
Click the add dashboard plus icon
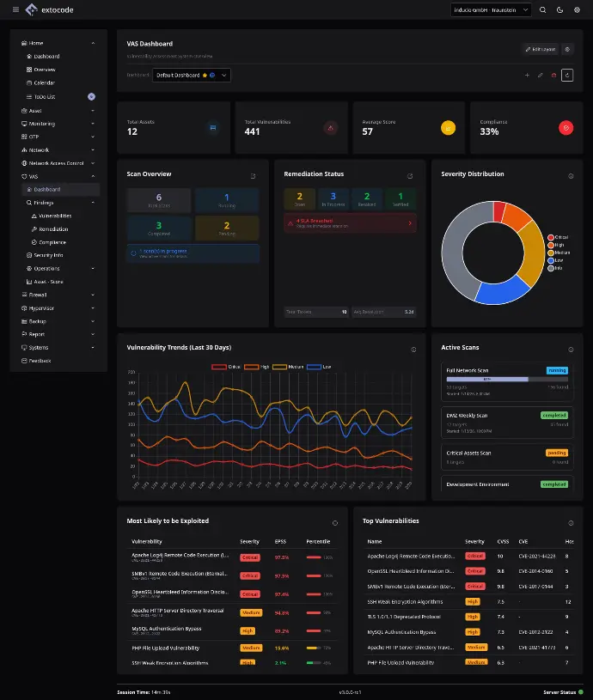click(527, 76)
